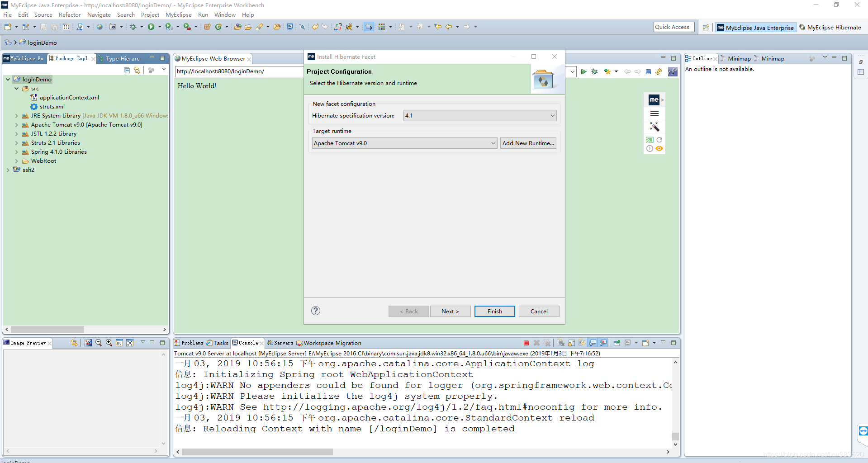Click the browser Add Favorite star icon

[x=607, y=71]
